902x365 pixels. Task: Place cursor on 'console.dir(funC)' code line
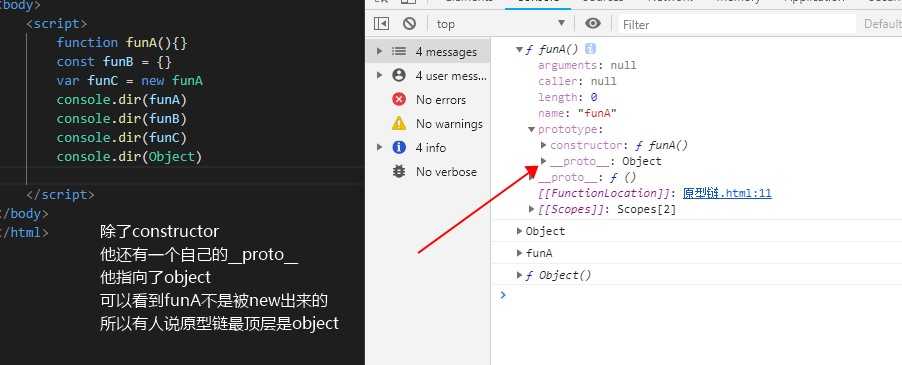tap(122, 137)
